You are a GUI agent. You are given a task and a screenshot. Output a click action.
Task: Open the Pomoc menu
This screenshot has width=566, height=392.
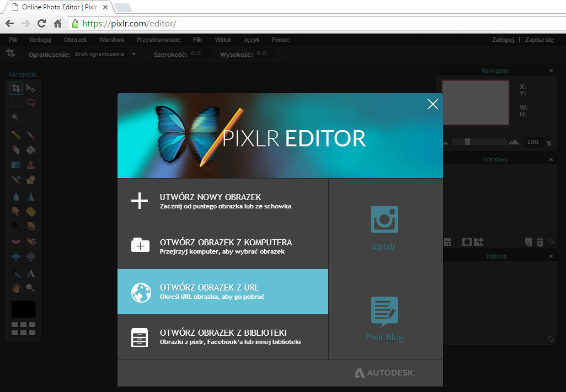(x=280, y=40)
